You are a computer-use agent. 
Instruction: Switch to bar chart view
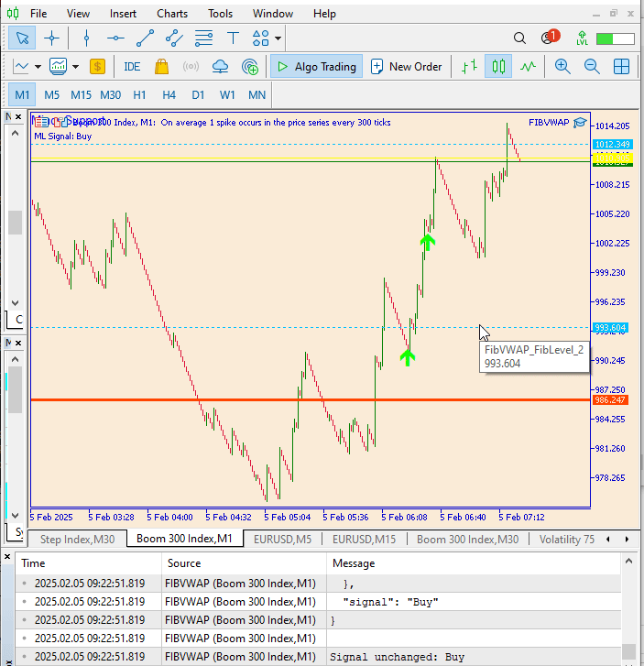coord(469,67)
